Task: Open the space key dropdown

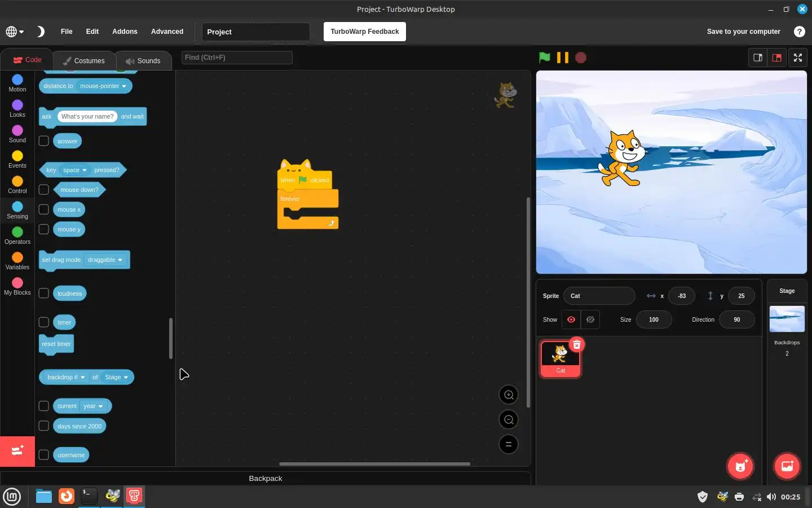Action: click(75, 170)
